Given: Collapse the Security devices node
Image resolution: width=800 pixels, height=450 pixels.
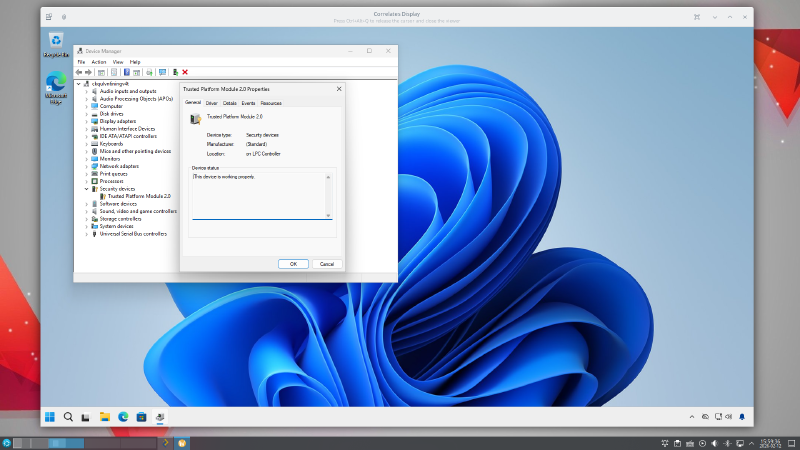Looking at the screenshot, I should 86,189.
